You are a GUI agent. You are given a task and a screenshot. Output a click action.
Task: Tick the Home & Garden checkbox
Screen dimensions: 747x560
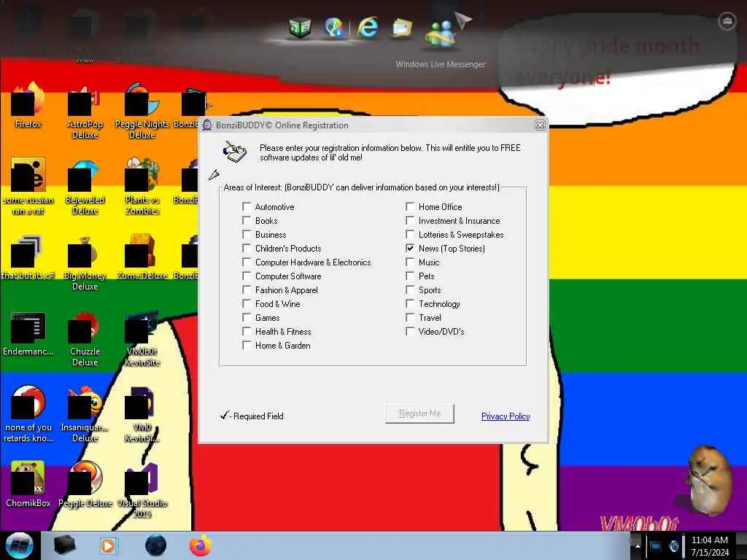[x=247, y=345]
